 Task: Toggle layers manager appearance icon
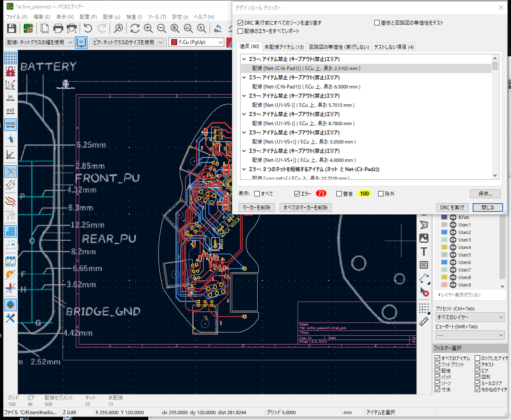(10, 305)
